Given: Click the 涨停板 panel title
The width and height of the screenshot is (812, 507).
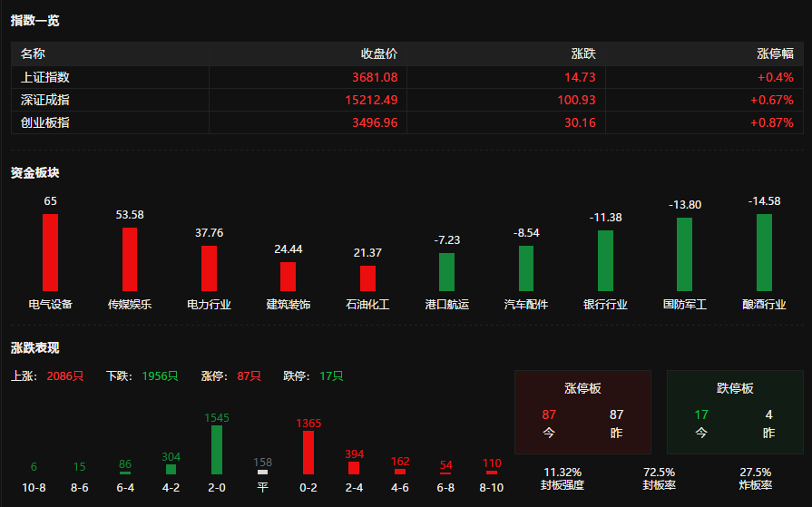Looking at the screenshot, I should pyautogui.click(x=582, y=388).
